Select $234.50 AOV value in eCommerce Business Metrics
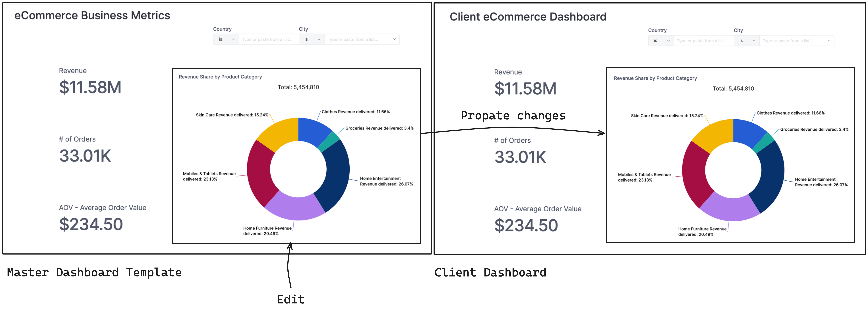Viewport: 868px width, 309px height. tap(91, 224)
